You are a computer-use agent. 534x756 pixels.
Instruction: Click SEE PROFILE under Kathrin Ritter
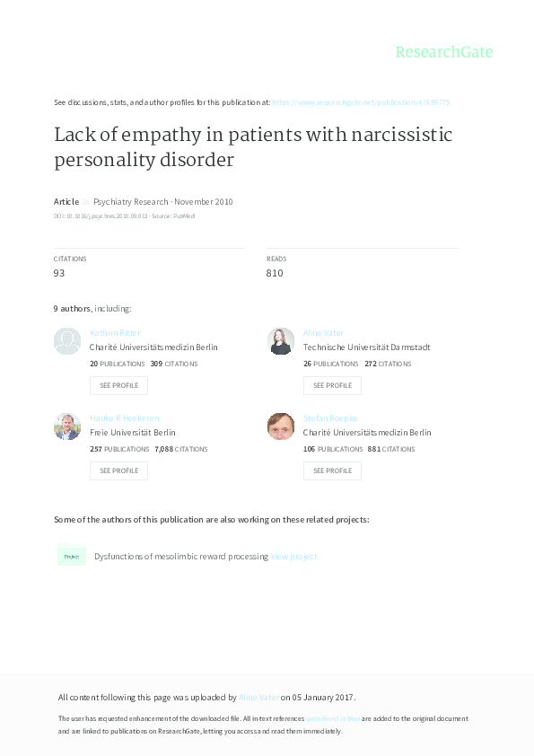pos(118,385)
